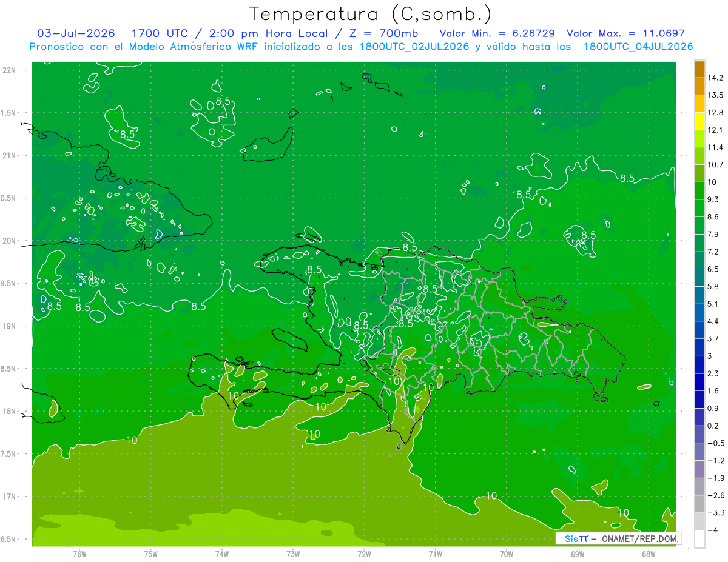Click the "1800UTC_02JUL2026" initialization timestamp
This screenshot has height=562, width=728.
click(414, 47)
